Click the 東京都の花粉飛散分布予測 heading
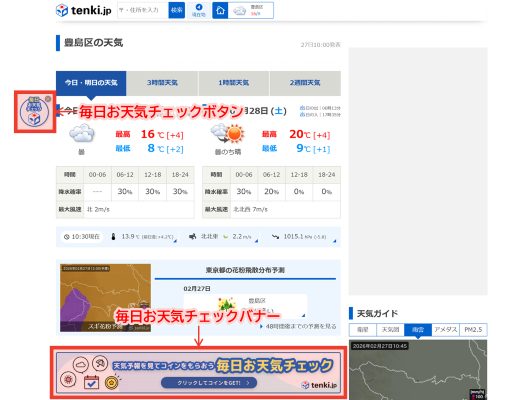This screenshot has width=531, height=400. (x=245, y=270)
